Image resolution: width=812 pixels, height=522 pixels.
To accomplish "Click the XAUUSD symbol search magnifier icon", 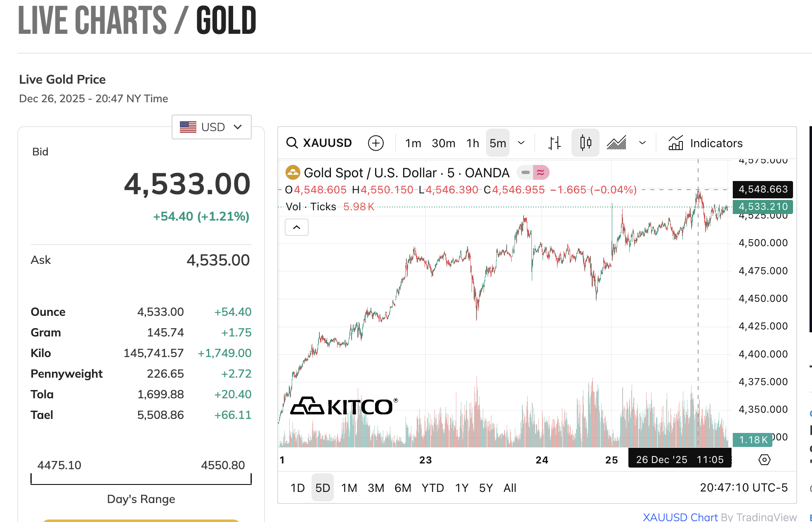I will pyautogui.click(x=292, y=143).
